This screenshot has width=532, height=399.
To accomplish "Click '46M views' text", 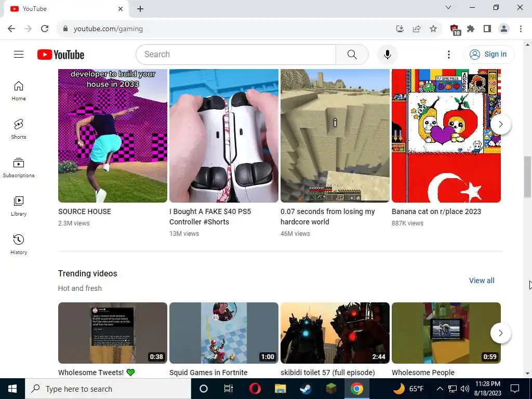I will (x=295, y=233).
